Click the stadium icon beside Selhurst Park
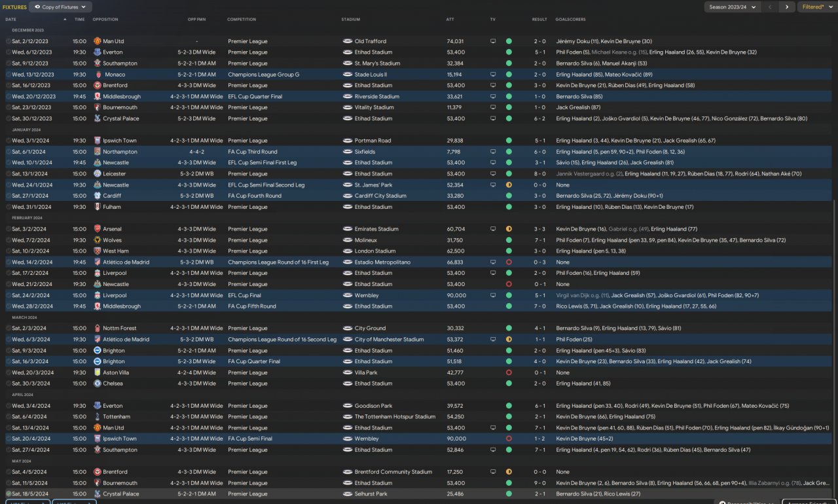Screen dimensions: 838x504 348,494
